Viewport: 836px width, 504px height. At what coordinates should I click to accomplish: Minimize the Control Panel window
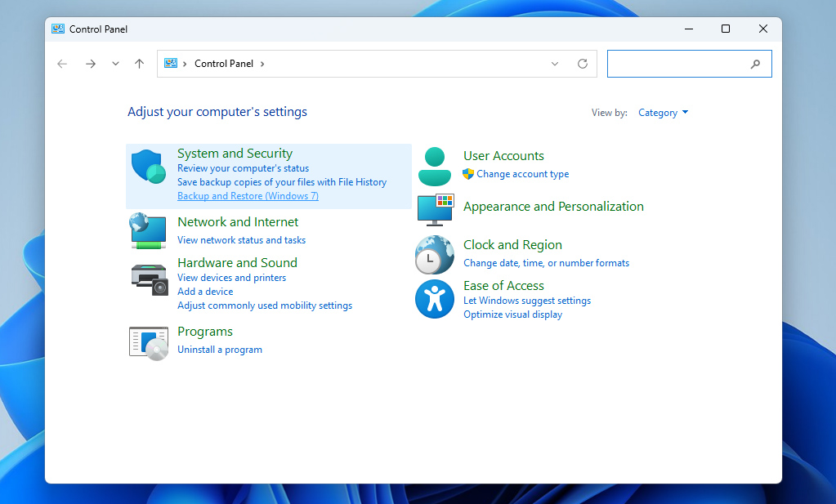(x=689, y=29)
